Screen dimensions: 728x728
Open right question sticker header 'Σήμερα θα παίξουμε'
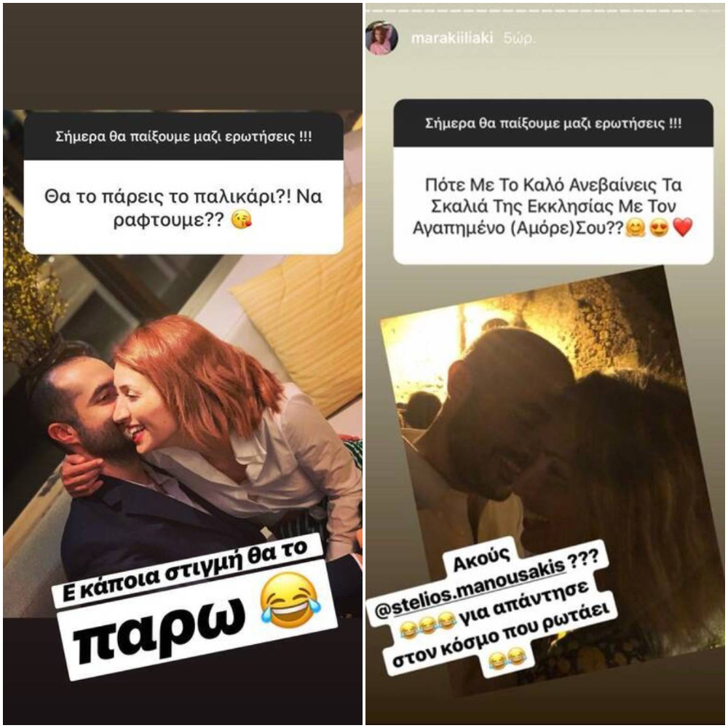(553, 124)
